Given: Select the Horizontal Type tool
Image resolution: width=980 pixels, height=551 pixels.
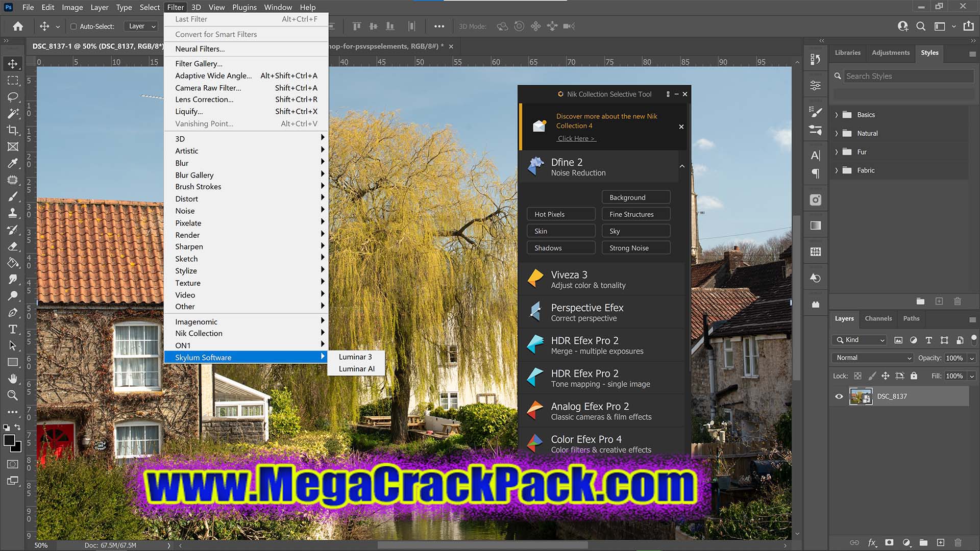Looking at the screenshot, I should 13,329.
